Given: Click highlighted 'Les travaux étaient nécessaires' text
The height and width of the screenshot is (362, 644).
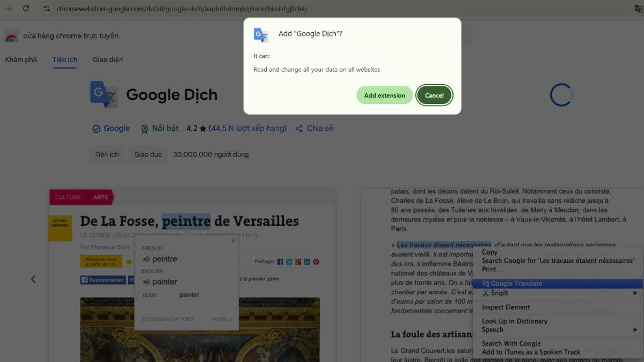Looking at the screenshot, I should 444,245.
